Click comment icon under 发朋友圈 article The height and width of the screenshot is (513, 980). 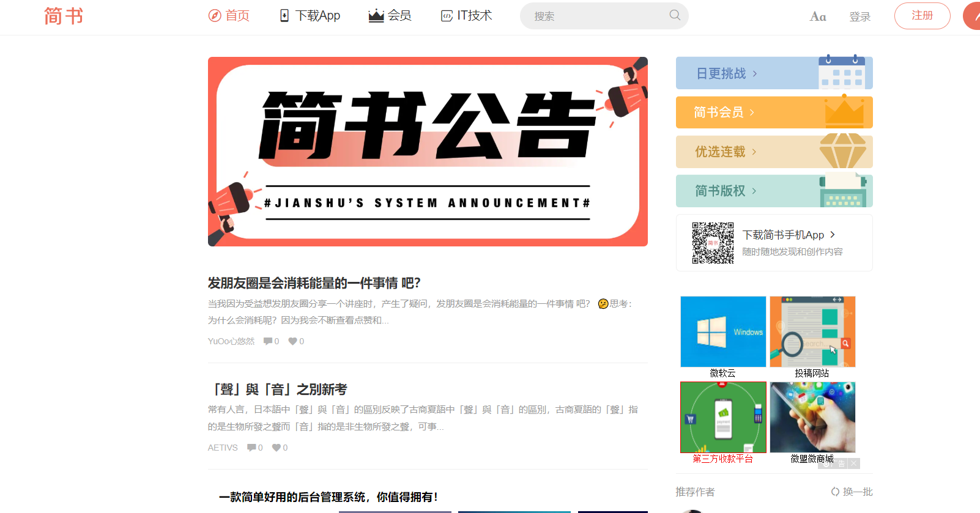267,341
